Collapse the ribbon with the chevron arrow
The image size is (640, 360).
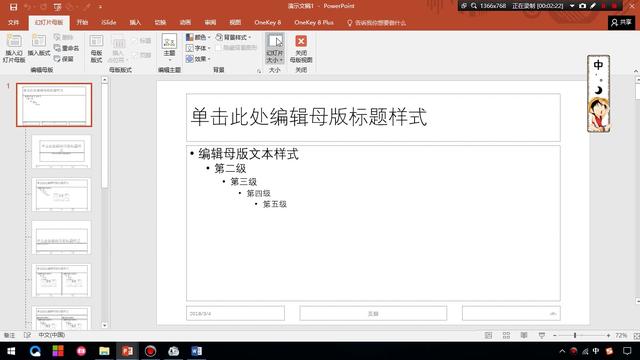tap(636, 71)
